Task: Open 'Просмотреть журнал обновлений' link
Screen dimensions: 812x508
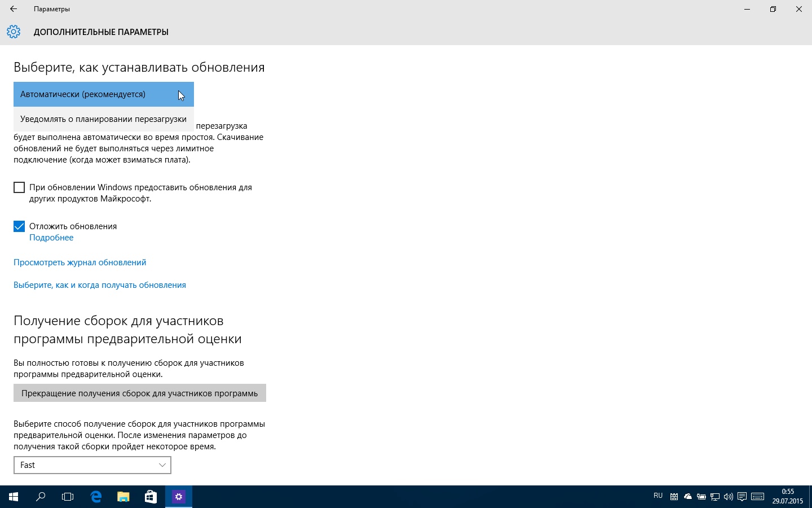Action: tap(80, 262)
